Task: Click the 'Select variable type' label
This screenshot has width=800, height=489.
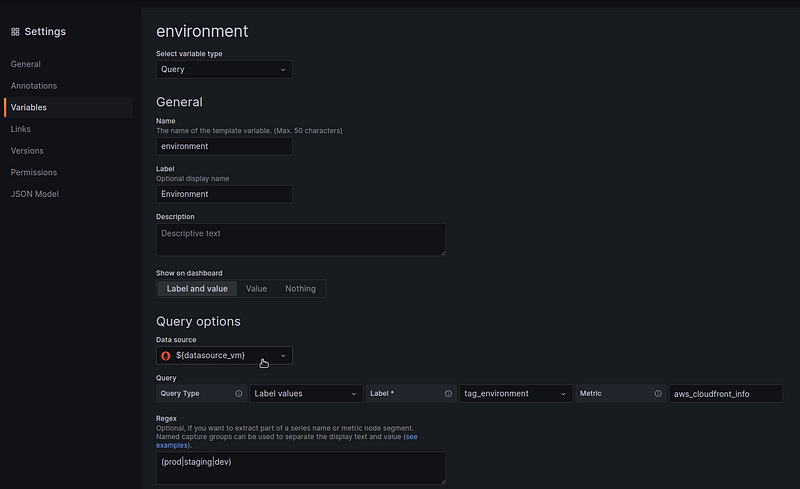Action: tap(189, 54)
